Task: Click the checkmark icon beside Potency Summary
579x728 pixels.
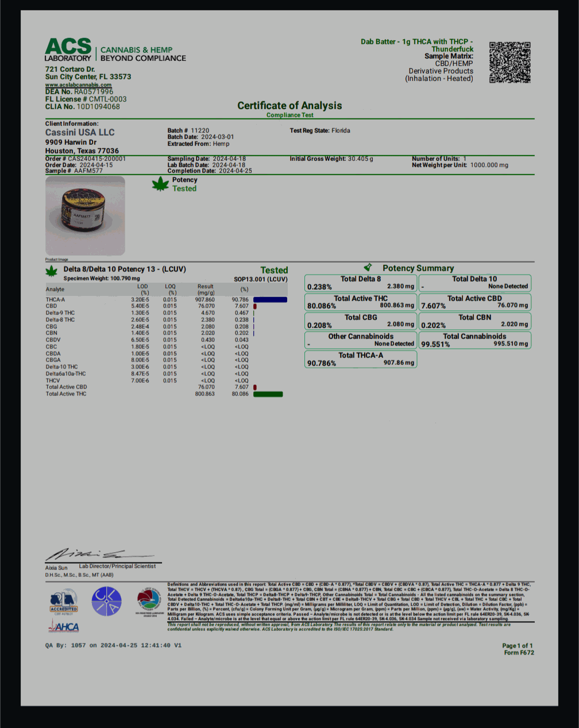Action: point(368,268)
